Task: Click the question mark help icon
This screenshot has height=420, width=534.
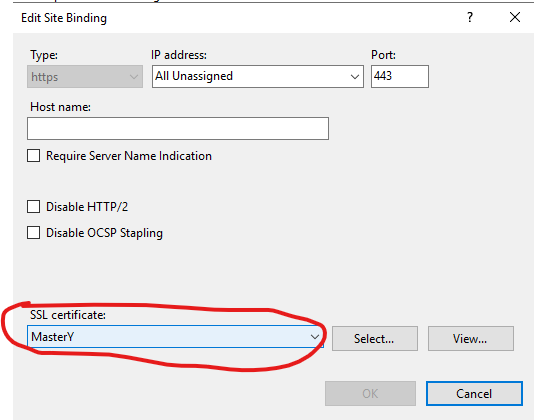Action: click(470, 17)
